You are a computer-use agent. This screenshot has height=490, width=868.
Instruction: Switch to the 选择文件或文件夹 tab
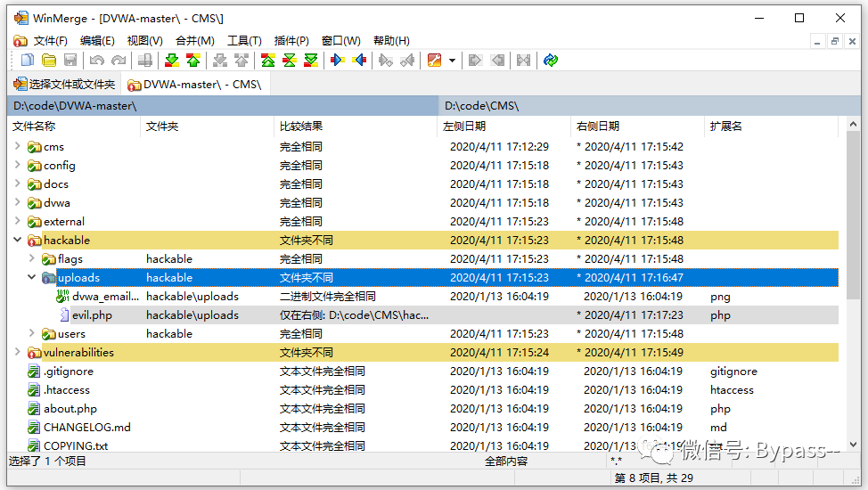click(x=65, y=84)
